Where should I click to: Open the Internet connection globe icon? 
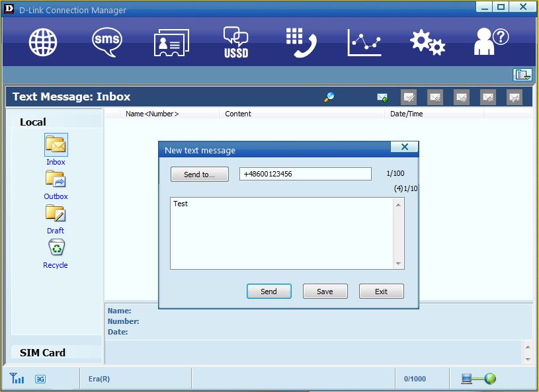click(x=43, y=42)
